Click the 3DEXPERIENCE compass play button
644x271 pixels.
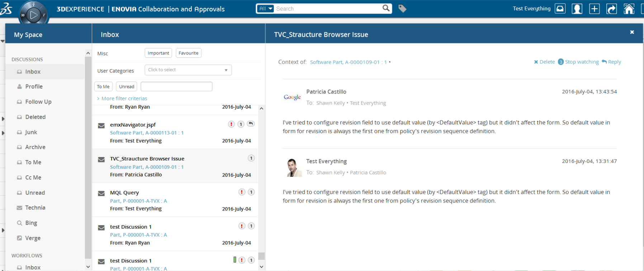(x=33, y=15)
